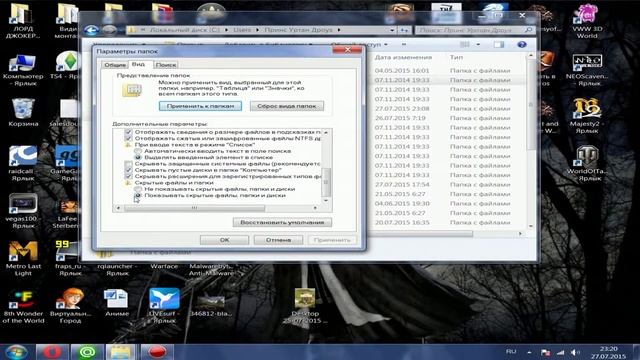
Task: Open 8th Wonder of the World icon
Action: click(x=23, y=306)
